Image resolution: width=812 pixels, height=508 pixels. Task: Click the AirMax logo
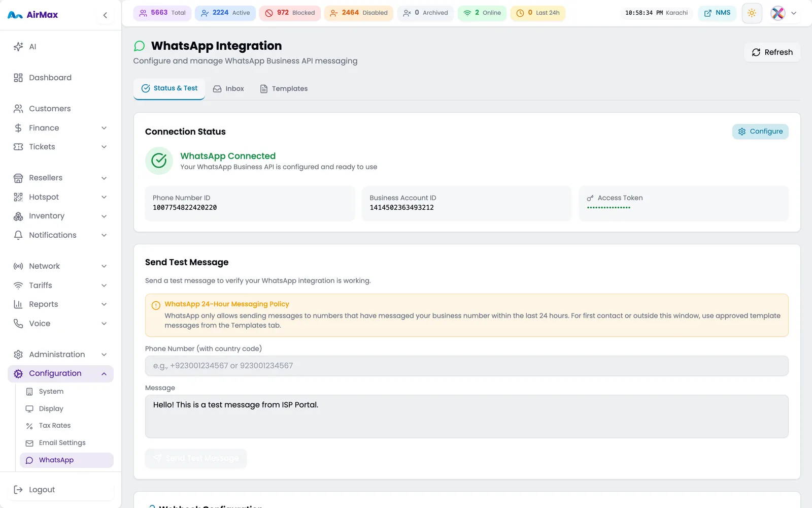coord(33,15)
